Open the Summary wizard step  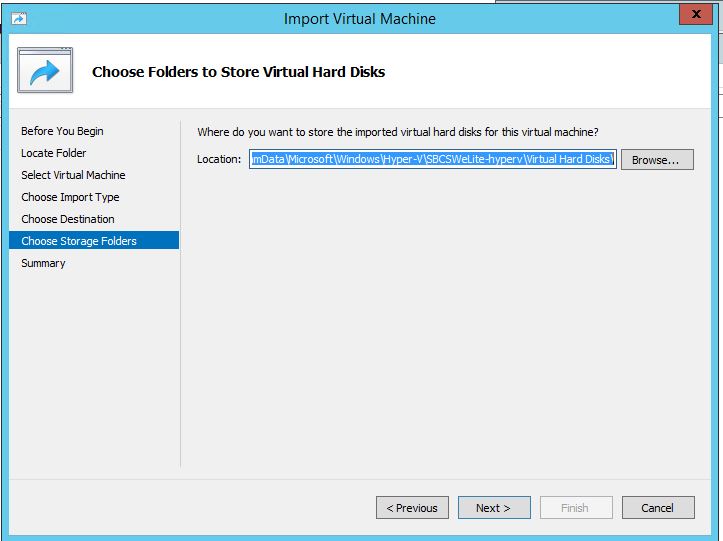click(x=43, y=263)
